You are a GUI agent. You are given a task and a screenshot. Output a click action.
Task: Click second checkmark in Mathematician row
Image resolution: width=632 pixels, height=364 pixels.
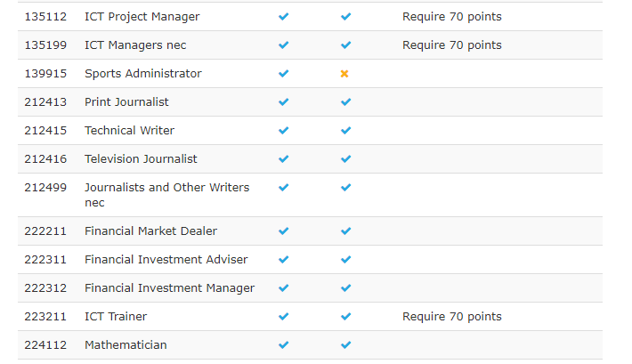pyautogui.click(x=345, y=345)
